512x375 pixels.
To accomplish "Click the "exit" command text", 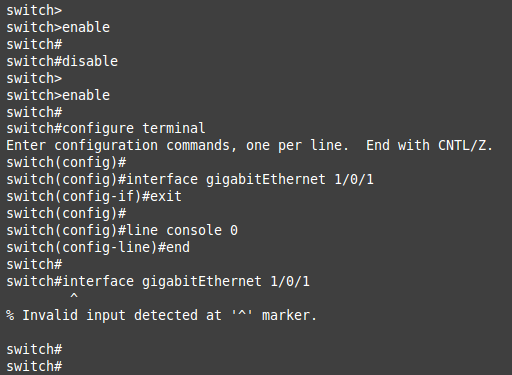I will coord(166,196).
